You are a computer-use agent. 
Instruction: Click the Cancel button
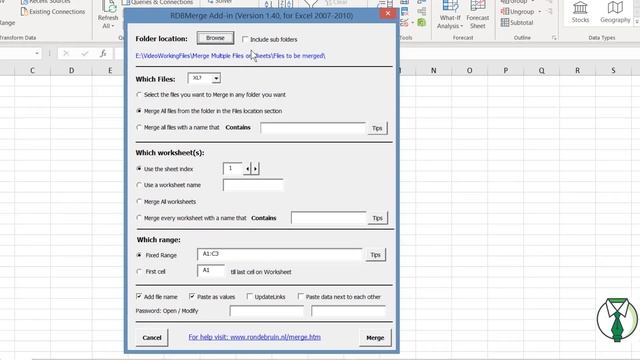coord(152,338)
